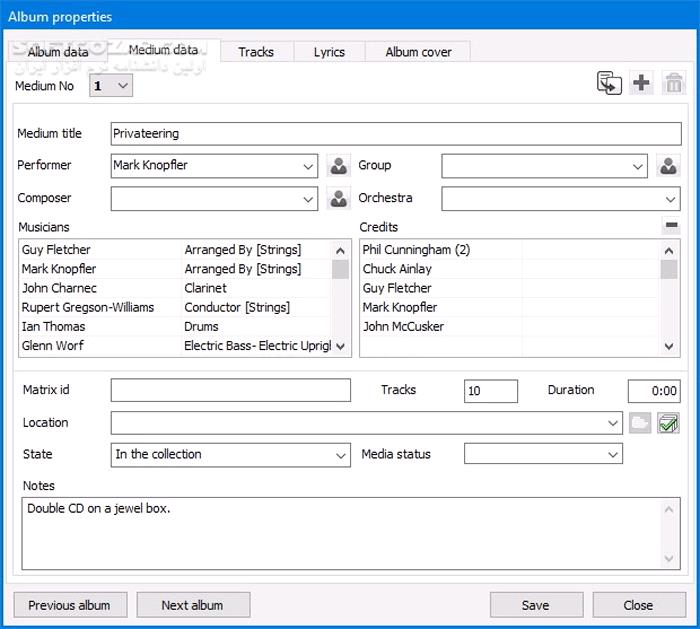
Task: Click the Musicians list vertical scrollbar
Action: tap(341, 297)
